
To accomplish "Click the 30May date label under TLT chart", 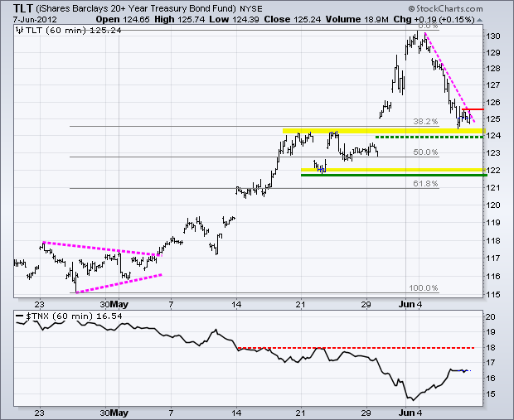I will click(114, 304).
